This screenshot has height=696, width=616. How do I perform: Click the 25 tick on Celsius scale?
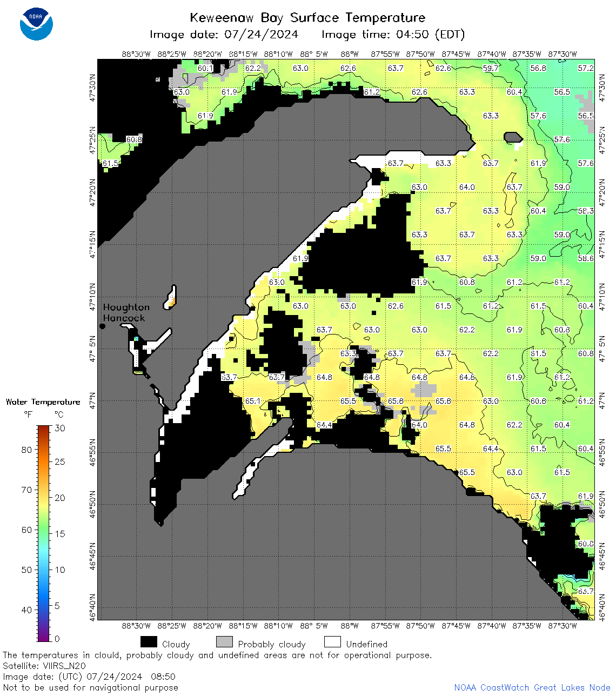pyautogui.click(x=60, y=462)
